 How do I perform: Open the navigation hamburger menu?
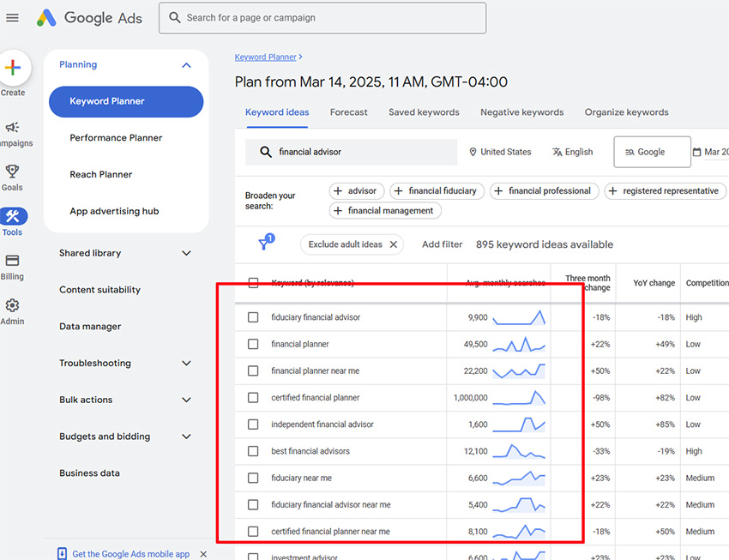click(x=13, y=17)
